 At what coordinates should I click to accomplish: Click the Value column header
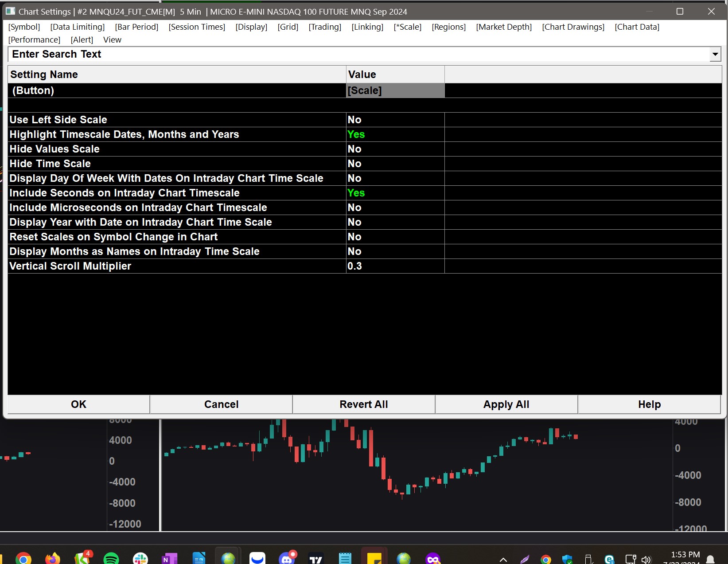395,74
